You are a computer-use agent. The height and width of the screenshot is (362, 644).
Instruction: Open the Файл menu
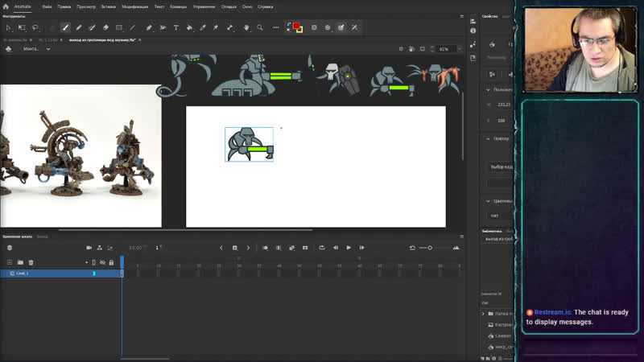(x=47, y=6)
